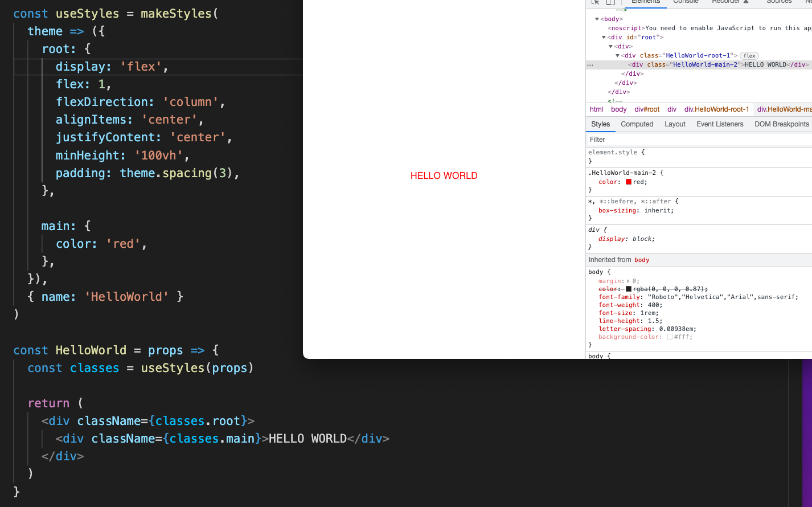Click the font-size: 1rem declaration

[629, 313]
